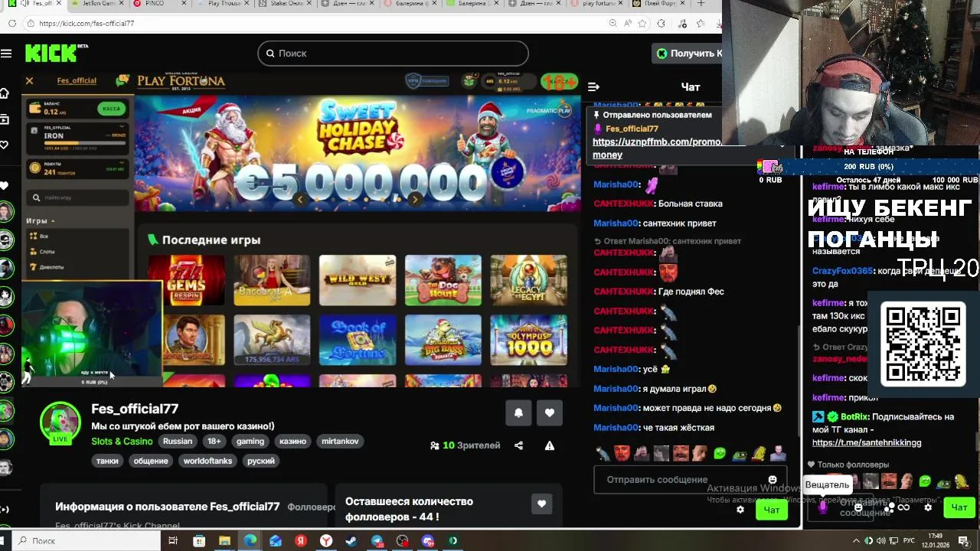The height and width of the screenshot is (551, 980).
Task: Report the stream with the warning icon
Action: (x=549, y=445)
